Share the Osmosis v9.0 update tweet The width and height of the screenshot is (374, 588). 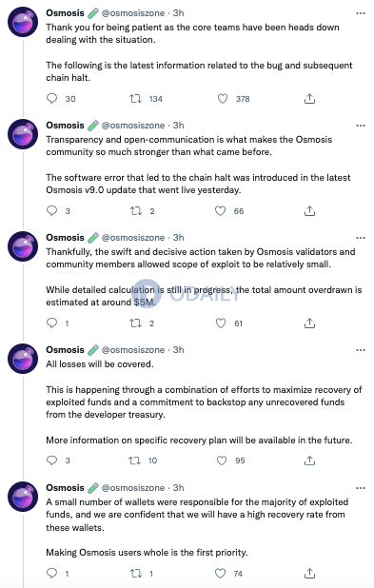coord(309,211)
